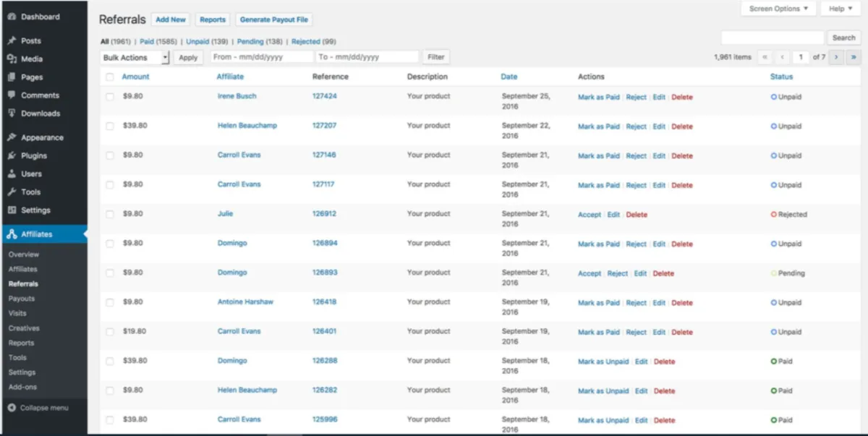The width and height of the screenshot is (868, 436).
Task: Check the box for reference 127424 row
Action: 110,96
